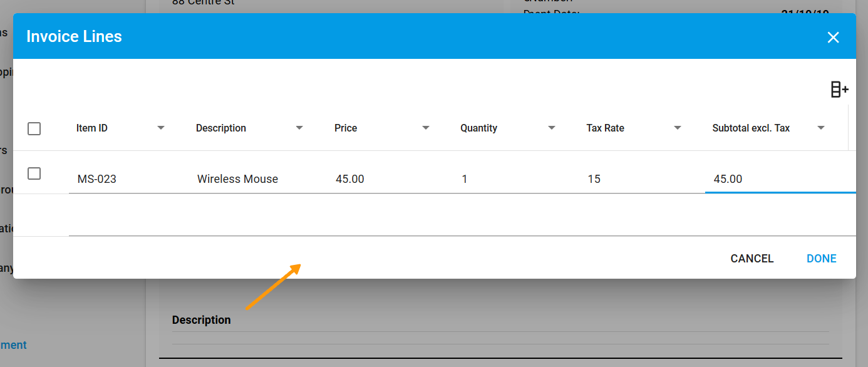
Task: Check the MS-023 row checkbox
Action: tap(34, 173)
